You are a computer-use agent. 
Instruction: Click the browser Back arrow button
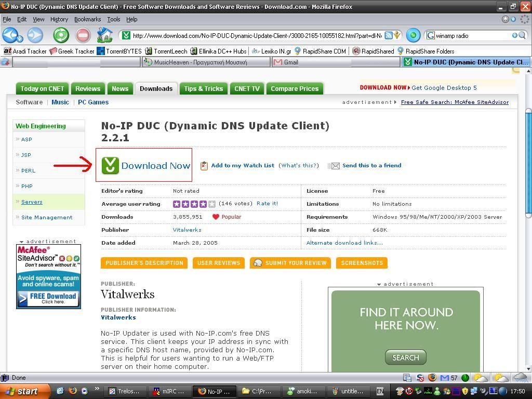click(x=10, y=35)
